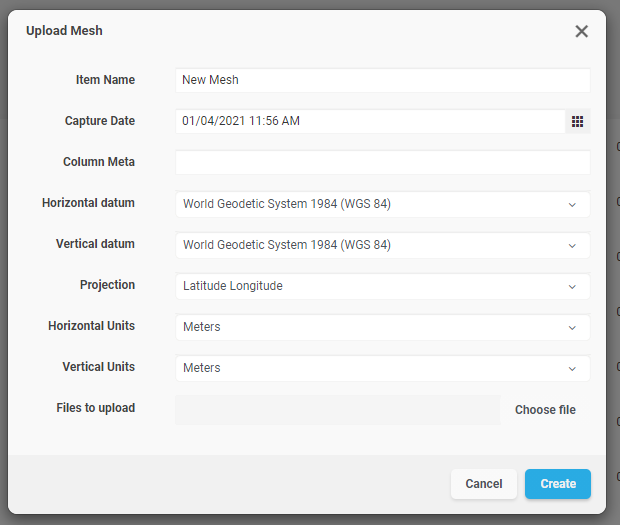Click the Projection field chevron arrow
The width and height of the screenshot is (620, 525).
(x=572, y=286)
